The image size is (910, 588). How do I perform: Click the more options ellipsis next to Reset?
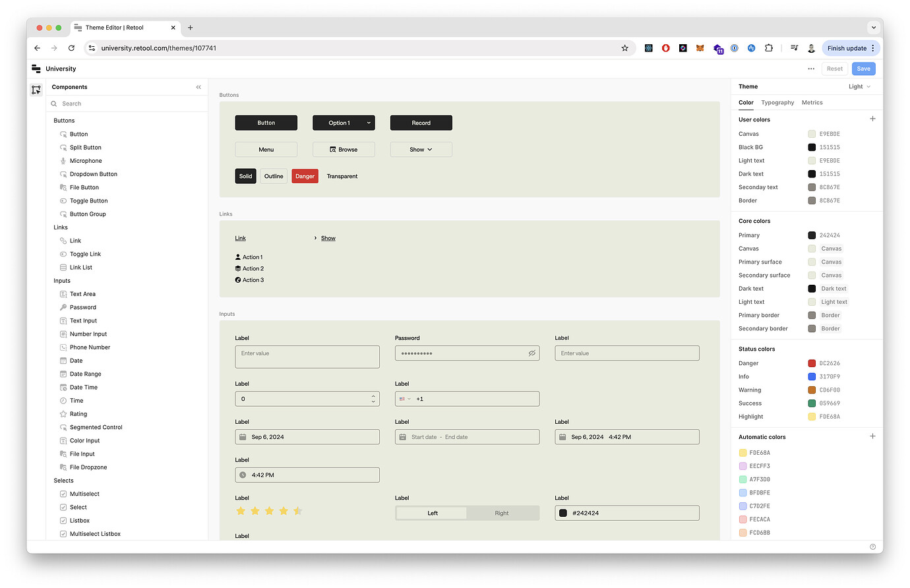811,69
